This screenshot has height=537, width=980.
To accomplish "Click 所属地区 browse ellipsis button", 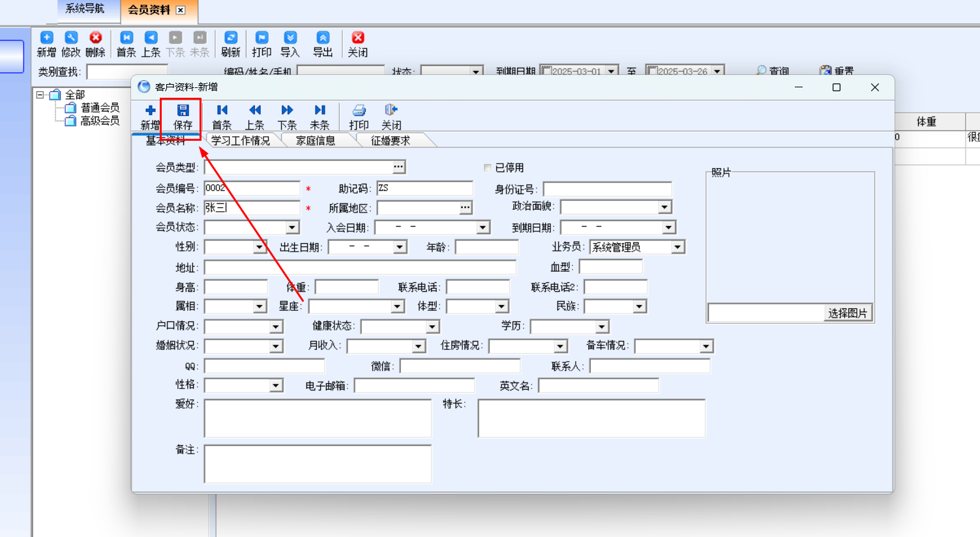I will click(465, 207).
